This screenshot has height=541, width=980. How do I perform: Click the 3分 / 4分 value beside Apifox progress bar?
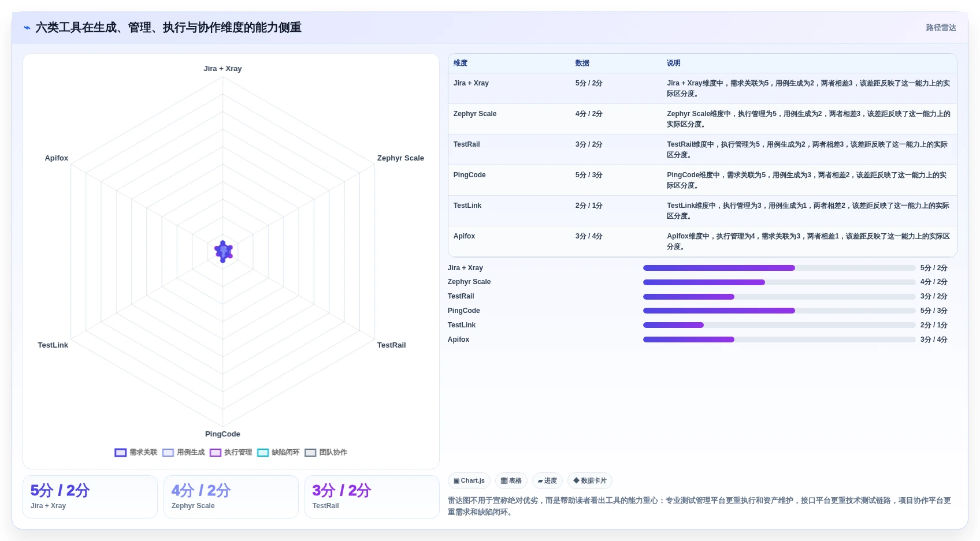coord(934,339)
